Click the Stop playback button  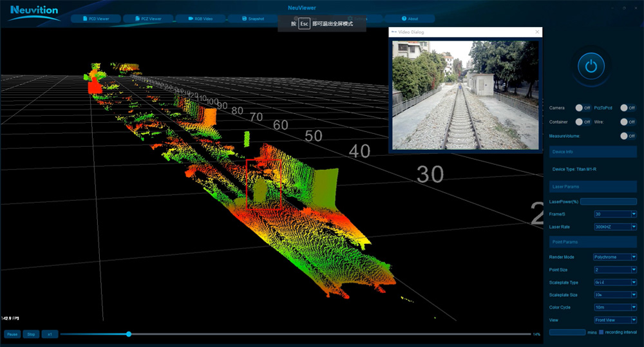click(x=31, y=334)
